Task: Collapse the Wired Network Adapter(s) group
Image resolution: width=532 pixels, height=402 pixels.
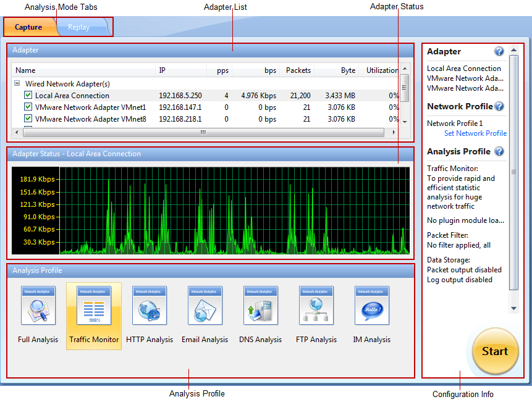Action: tap(17, 83)
